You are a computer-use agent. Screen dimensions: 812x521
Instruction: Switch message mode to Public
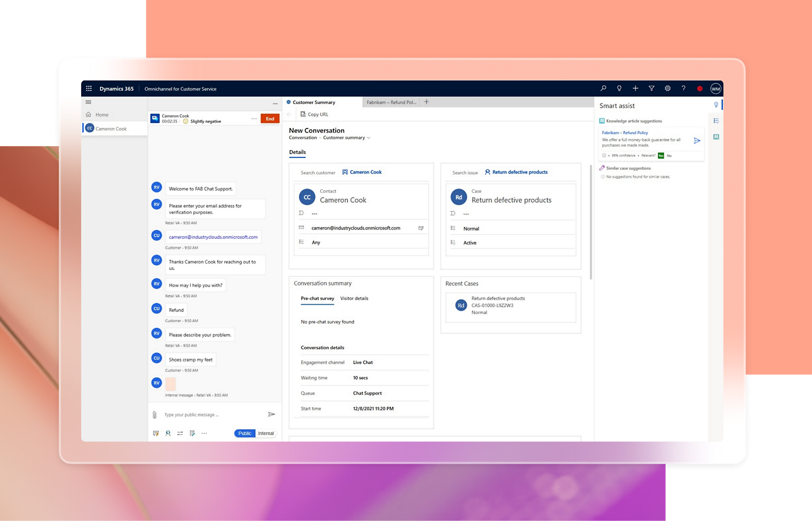click(x=245, y=433)
